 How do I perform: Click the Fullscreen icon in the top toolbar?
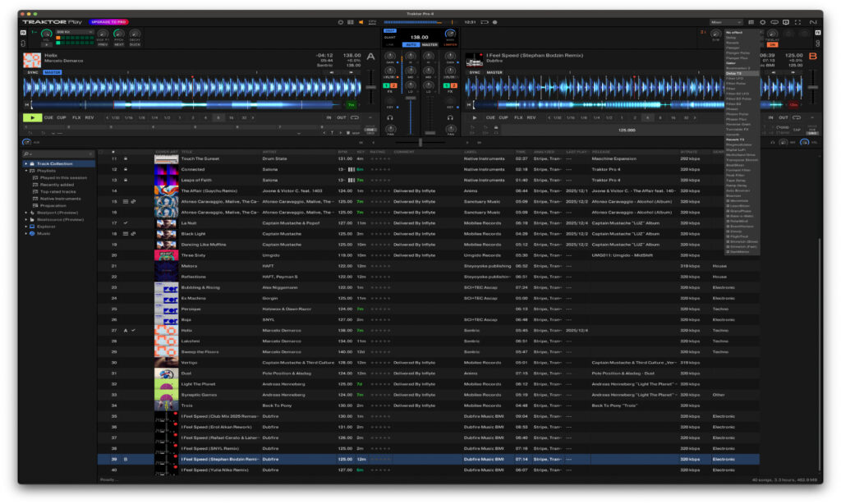point(797,22)
